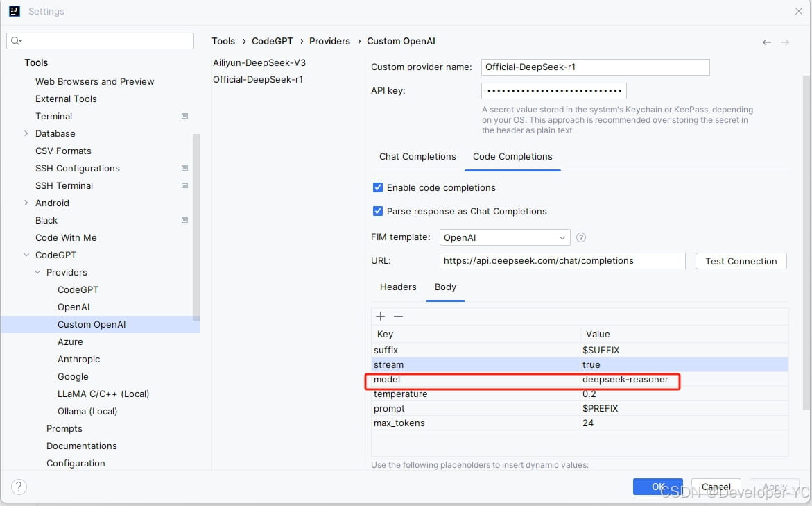812x506 pixels.
Task: Click the remove row minus icon
Action: coord(398,317)
